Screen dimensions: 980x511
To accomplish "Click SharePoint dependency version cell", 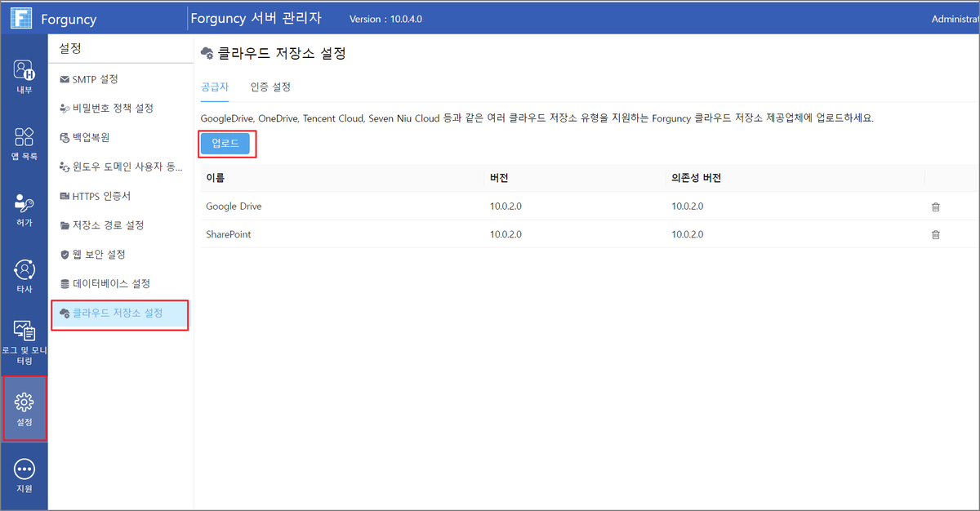I will pyautogui.click(x=688, y=234).
